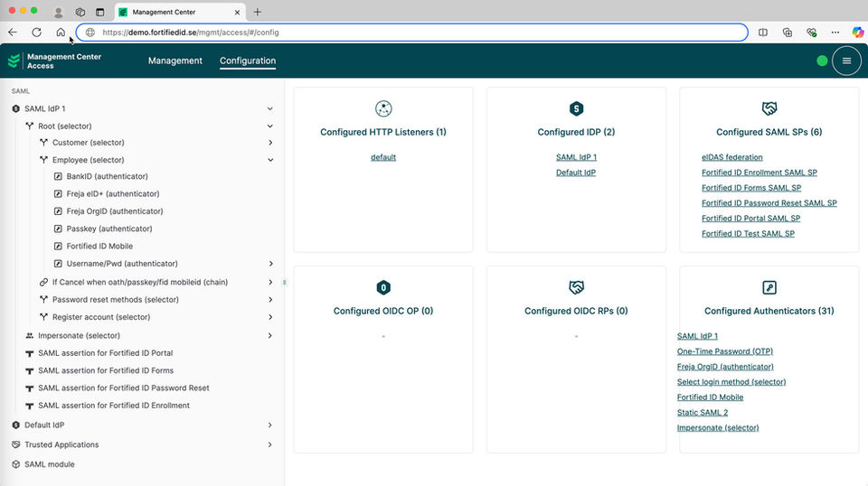This screenshot has width=868, height=486.
Task: Click the Root selector branch icon
Action: pyautogui.click(x=29, y=126)
